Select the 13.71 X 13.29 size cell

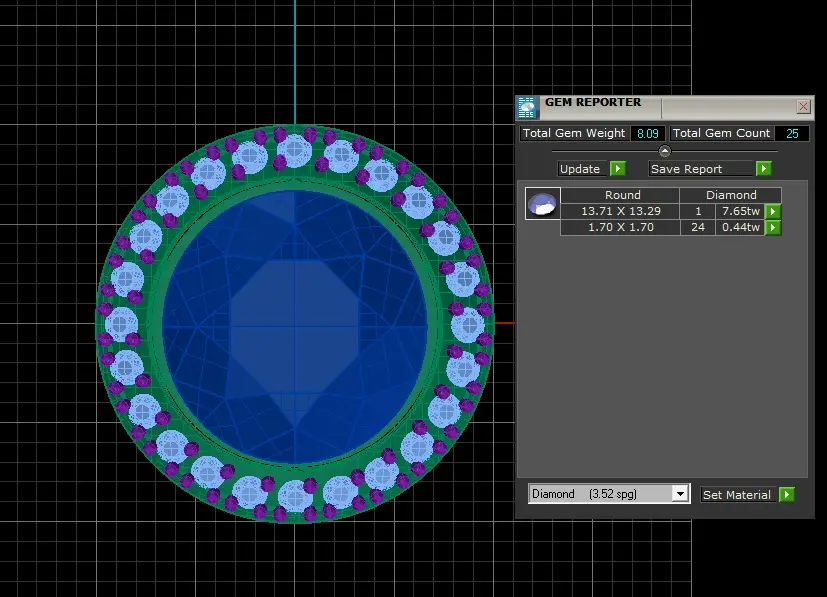coord(620,211)
